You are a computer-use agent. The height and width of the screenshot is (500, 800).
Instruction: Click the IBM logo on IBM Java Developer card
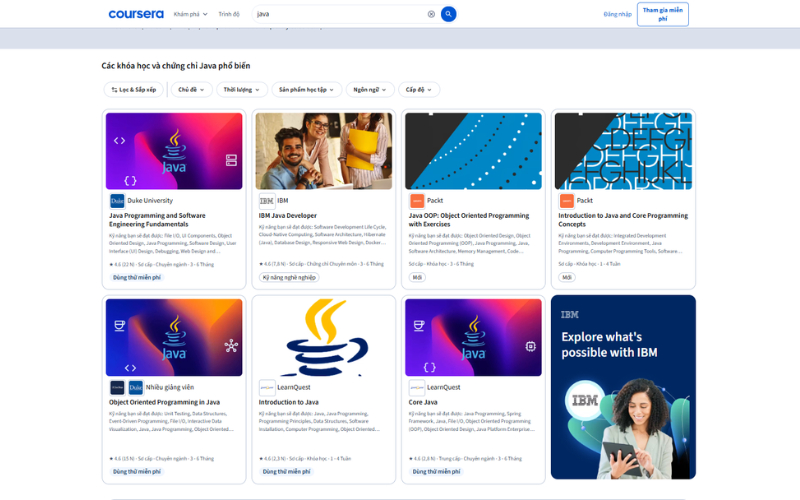[266, 201]
